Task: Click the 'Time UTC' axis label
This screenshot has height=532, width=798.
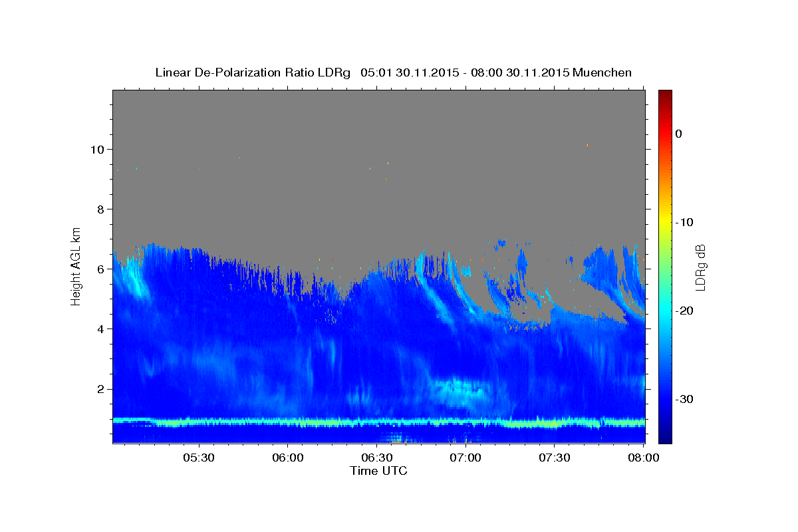Action: [378, 471]
